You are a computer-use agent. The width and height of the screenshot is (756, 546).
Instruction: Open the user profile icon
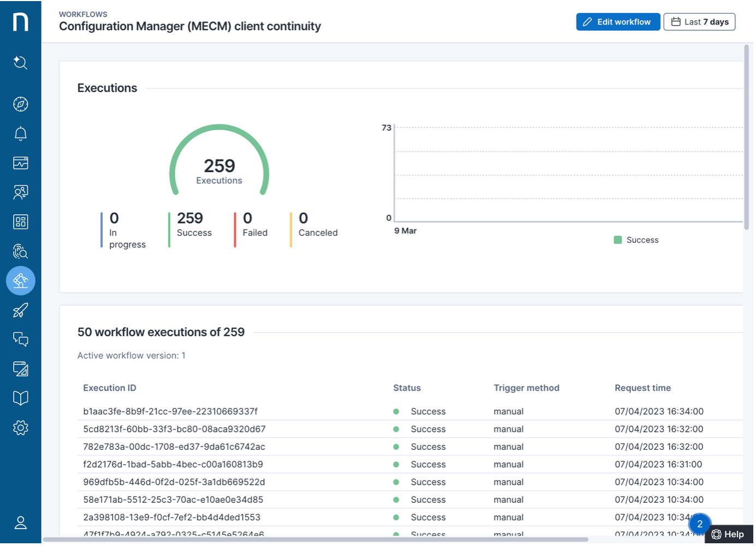[x=20, y=523]
